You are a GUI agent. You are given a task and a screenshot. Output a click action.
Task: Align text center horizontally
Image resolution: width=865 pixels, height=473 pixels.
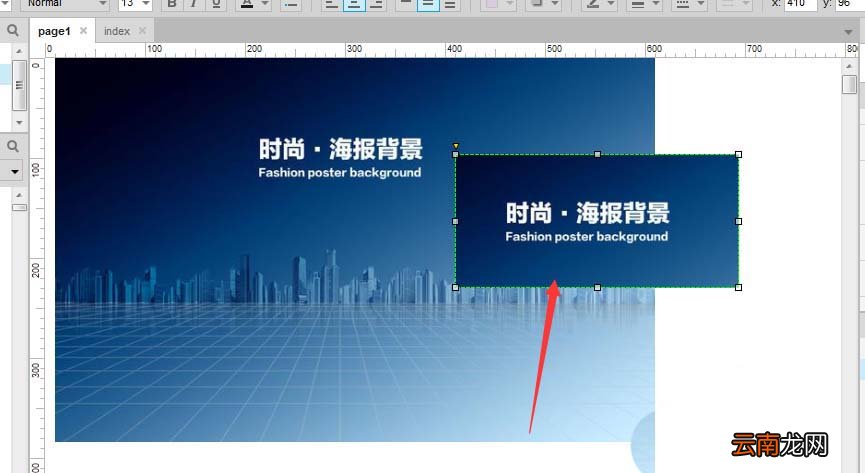[x=354, y=4]
